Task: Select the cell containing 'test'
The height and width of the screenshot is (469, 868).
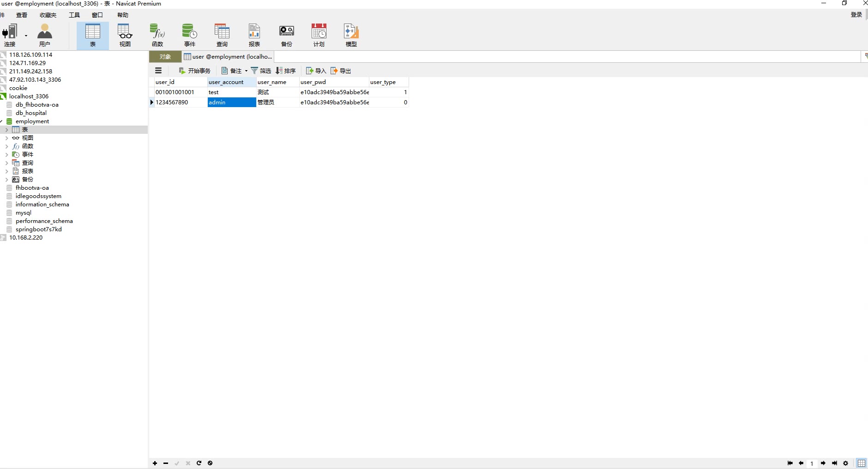Action: (x=232, y=92)
